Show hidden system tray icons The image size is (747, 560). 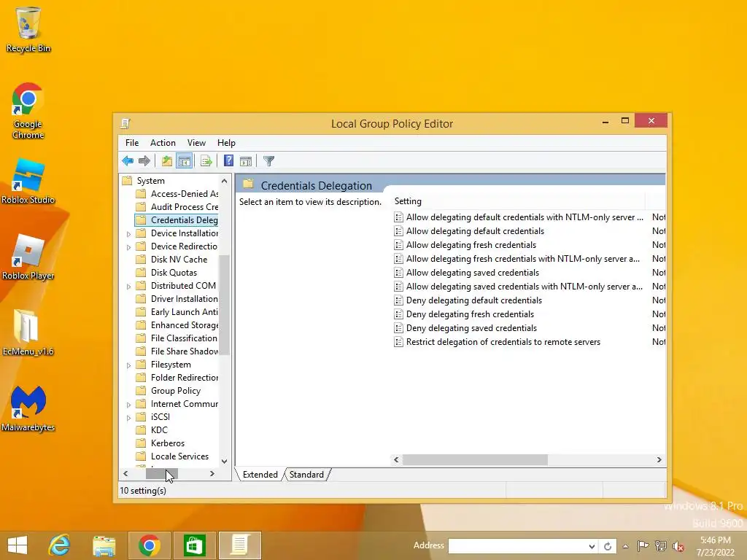(625, 546)
